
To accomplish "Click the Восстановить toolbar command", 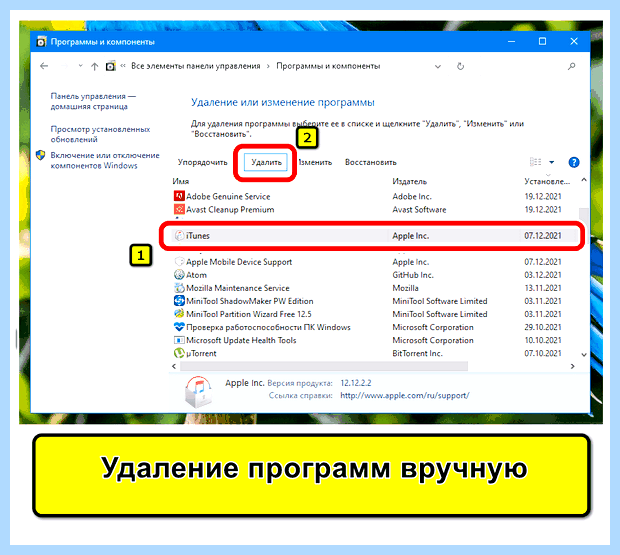I will click(x=370, y=162).
